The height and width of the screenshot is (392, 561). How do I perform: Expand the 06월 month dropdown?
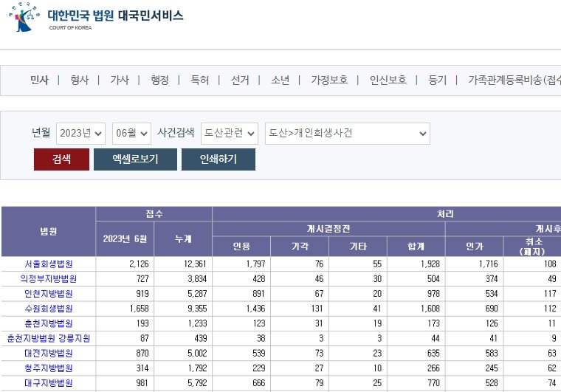point(131,134)
